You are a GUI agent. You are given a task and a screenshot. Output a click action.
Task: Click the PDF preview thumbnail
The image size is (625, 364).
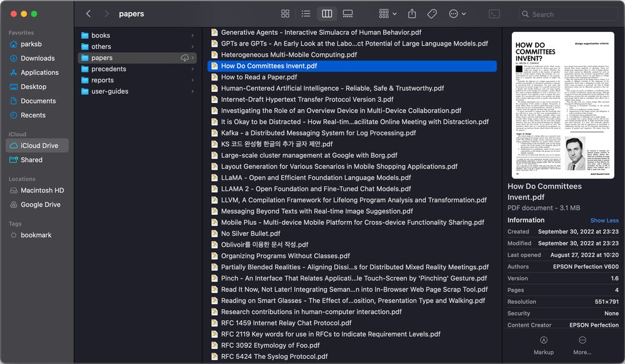[563, 106]
